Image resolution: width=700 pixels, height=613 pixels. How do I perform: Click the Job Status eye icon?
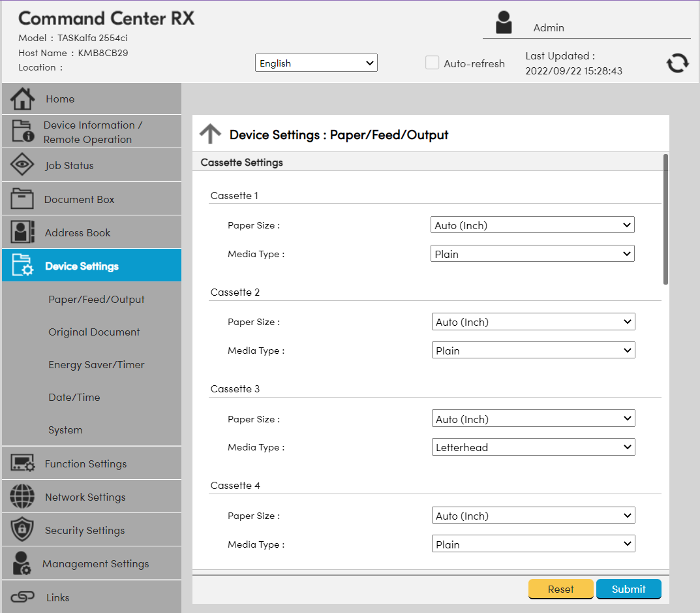point(22,165)
